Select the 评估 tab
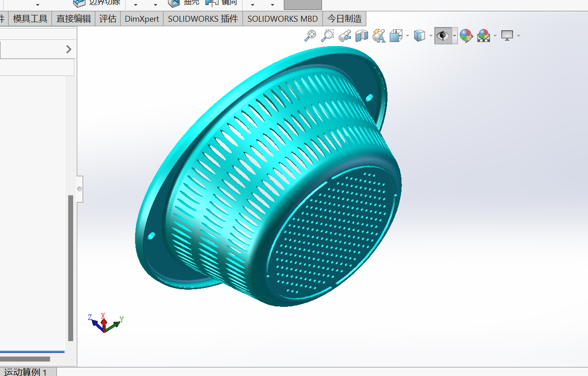 pos(108,19)
